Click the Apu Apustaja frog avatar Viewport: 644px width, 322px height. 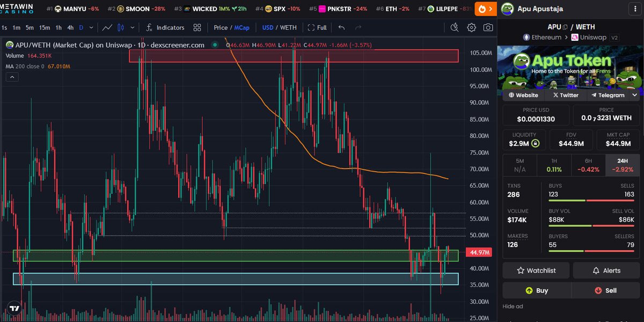click(x=507, y=9)
